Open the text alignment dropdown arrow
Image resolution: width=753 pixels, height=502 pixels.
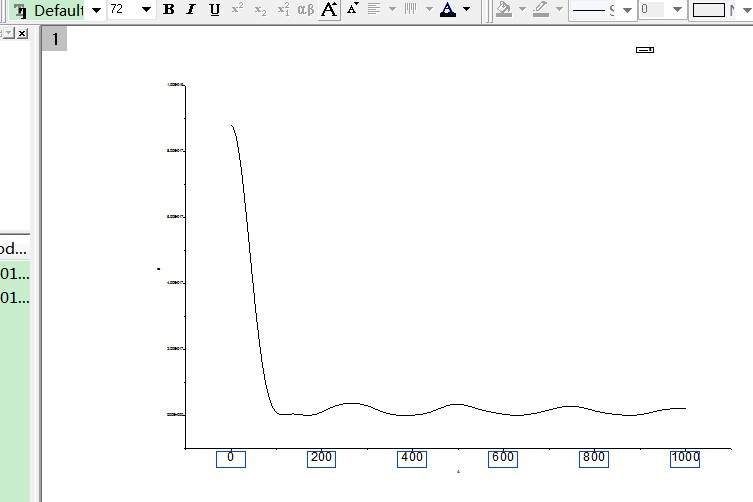(392, 9)
